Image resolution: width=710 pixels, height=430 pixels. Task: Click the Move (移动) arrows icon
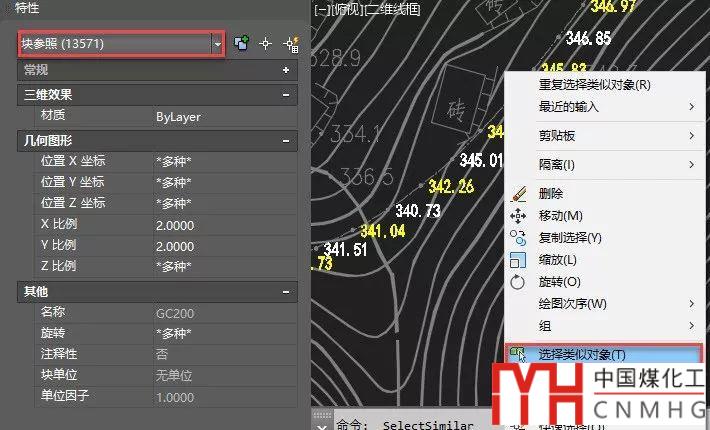click(x=518, y=216)
